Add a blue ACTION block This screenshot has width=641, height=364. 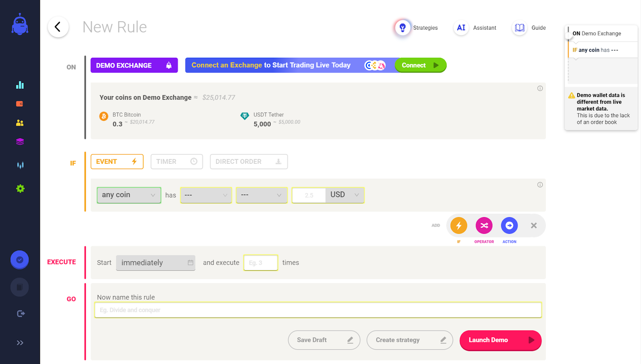[x=509, y=226]
